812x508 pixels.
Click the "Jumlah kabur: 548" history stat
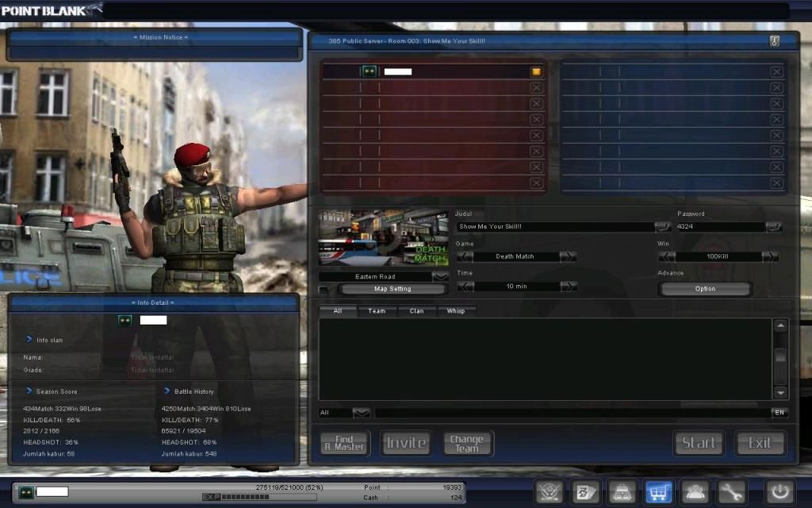(189, 453)
